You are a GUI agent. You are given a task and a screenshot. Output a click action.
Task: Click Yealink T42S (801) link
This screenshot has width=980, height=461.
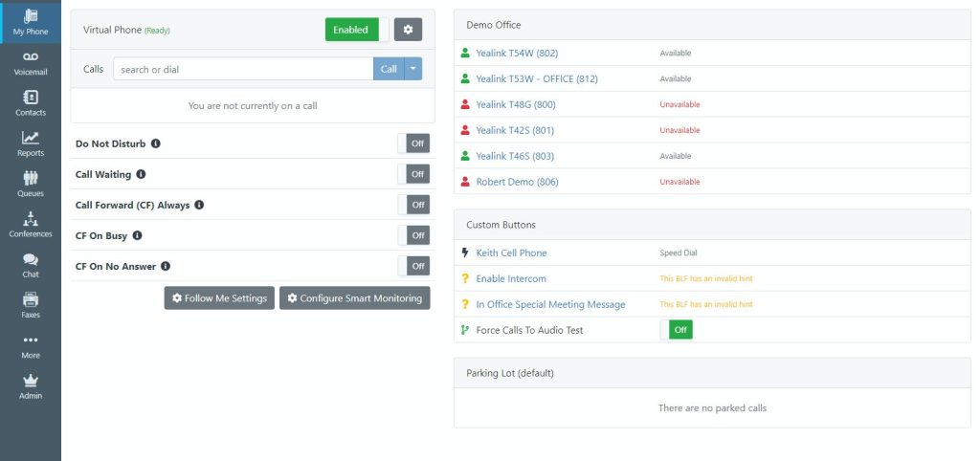[x=515, y=130]
